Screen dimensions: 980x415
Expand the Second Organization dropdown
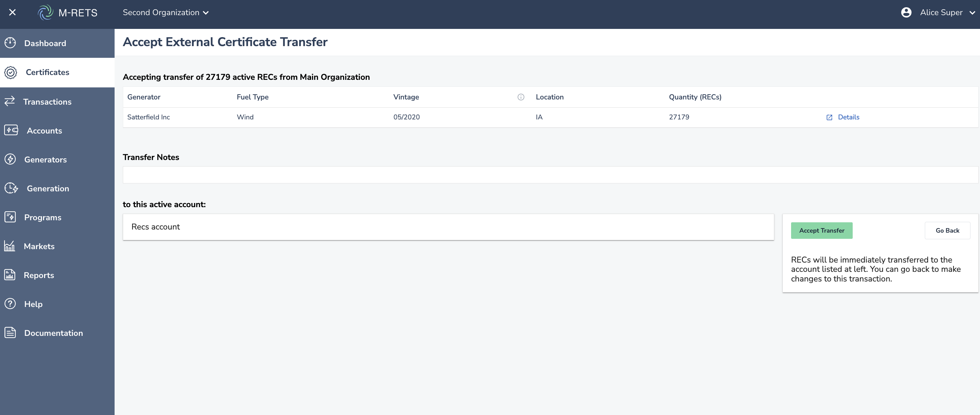point(166,12)
